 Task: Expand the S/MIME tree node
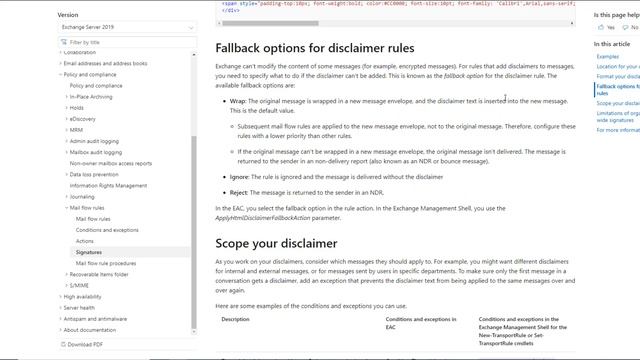(67, 286)
